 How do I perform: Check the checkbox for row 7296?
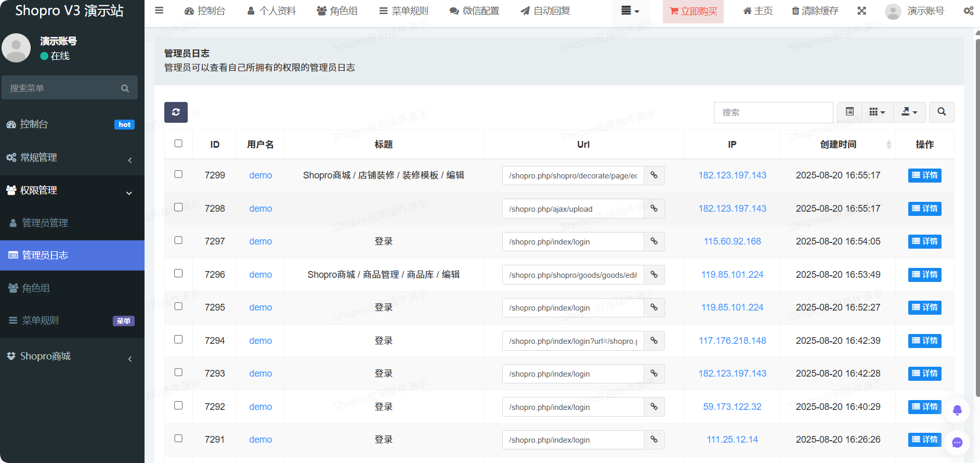(178, 273)
